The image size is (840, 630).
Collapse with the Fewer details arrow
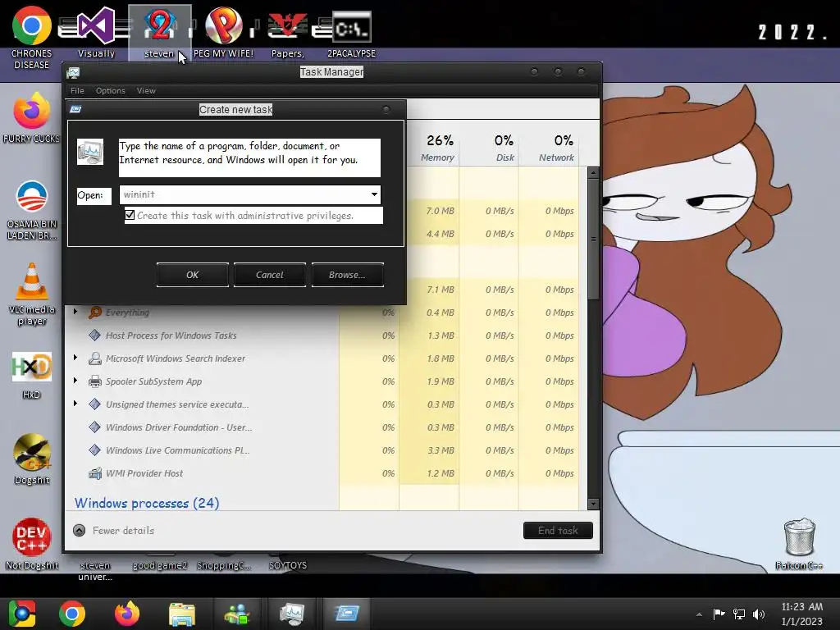80,531
